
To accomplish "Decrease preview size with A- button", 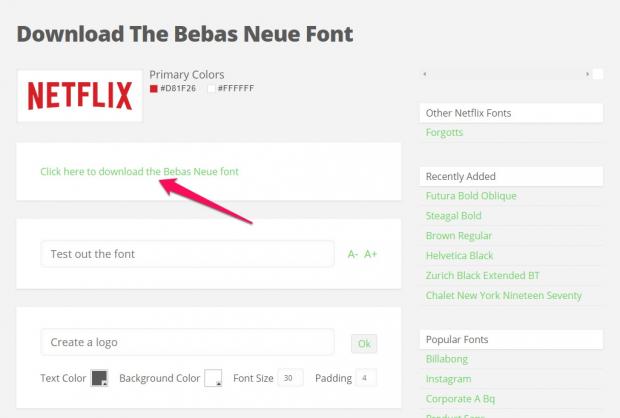I will [352, 254].
